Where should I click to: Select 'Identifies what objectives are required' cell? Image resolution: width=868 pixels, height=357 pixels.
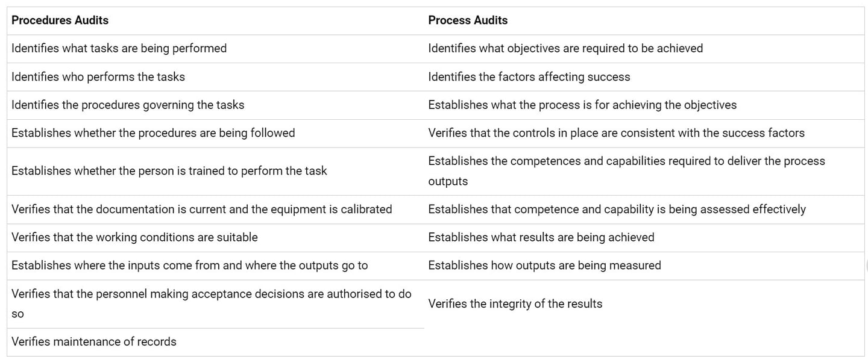644,49
